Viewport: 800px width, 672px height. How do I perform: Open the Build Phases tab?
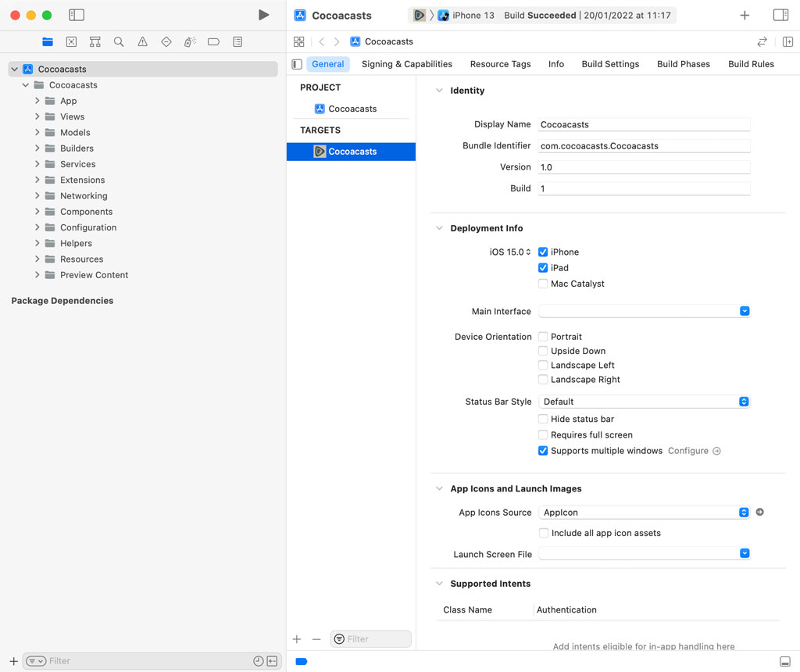point(683,64)
